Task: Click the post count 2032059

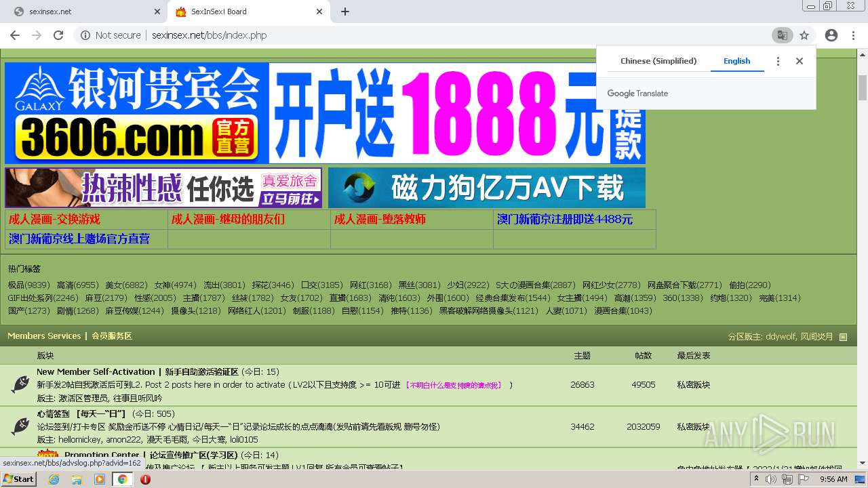Action: [x=643, y=427]
